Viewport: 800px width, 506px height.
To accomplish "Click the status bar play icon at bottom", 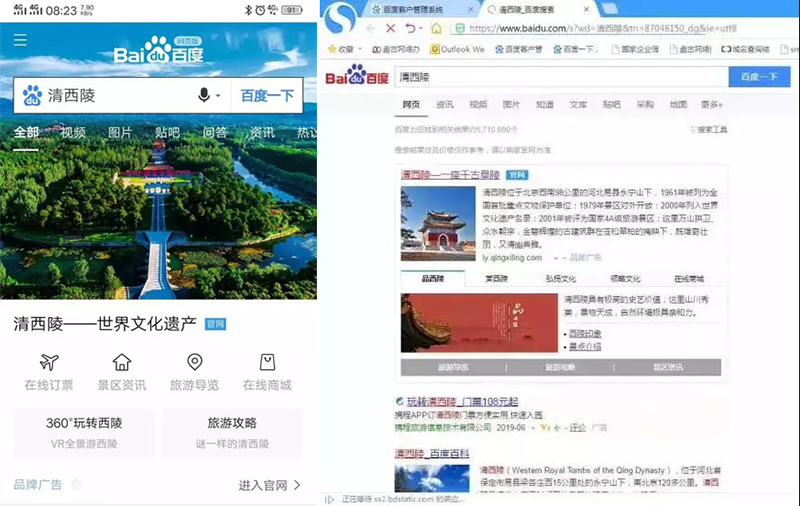I will [x=330, y=499].
